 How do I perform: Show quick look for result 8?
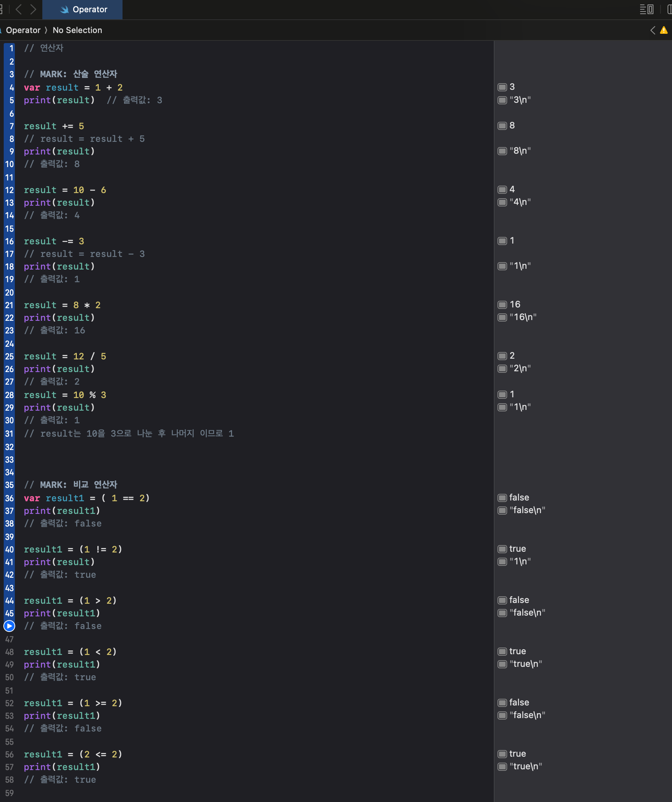coord(502,126)
